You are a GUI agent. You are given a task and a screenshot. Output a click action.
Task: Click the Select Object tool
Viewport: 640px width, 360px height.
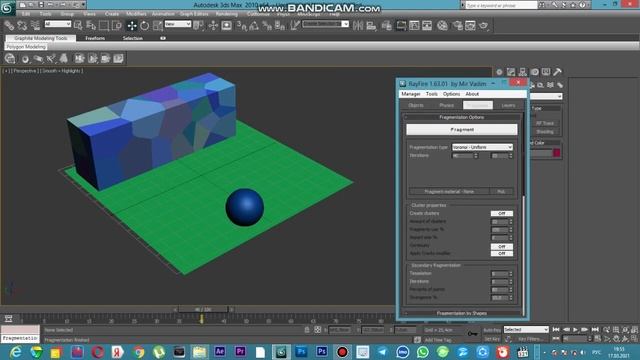78,26
